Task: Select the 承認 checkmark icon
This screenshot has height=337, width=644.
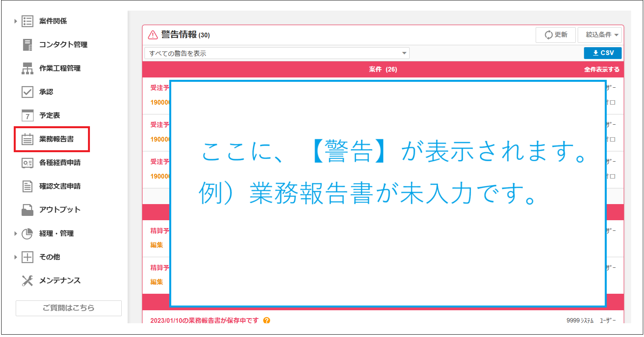Action: pos(27,92)
